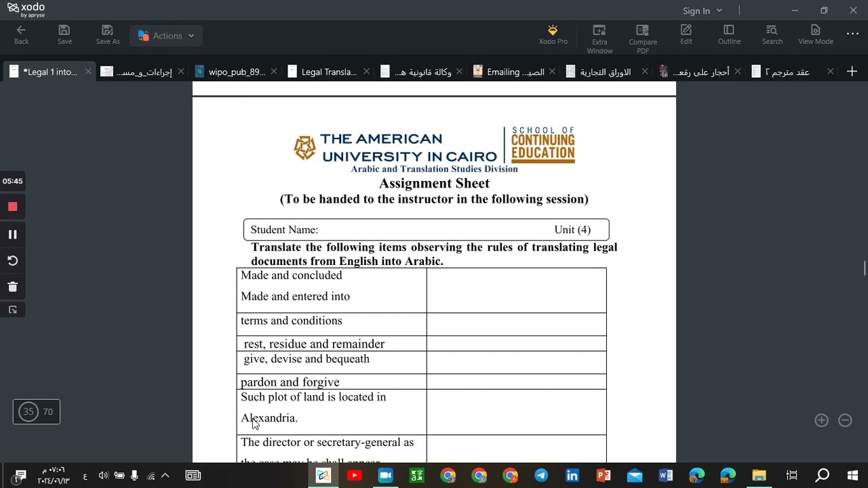Launch Compare PDF tool
The image size is (868, 488).
point(642,39)
